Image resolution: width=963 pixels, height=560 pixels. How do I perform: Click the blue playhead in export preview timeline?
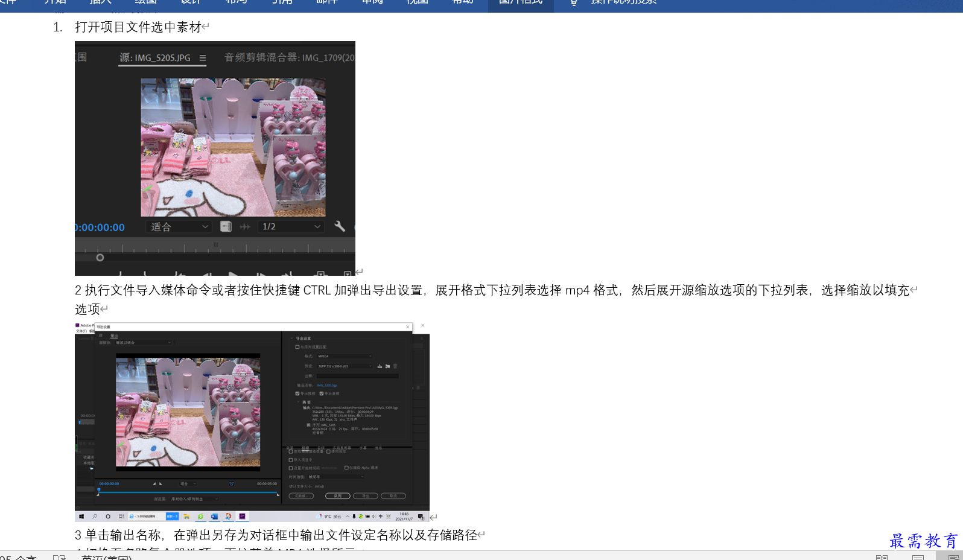(x=99, y=489)
